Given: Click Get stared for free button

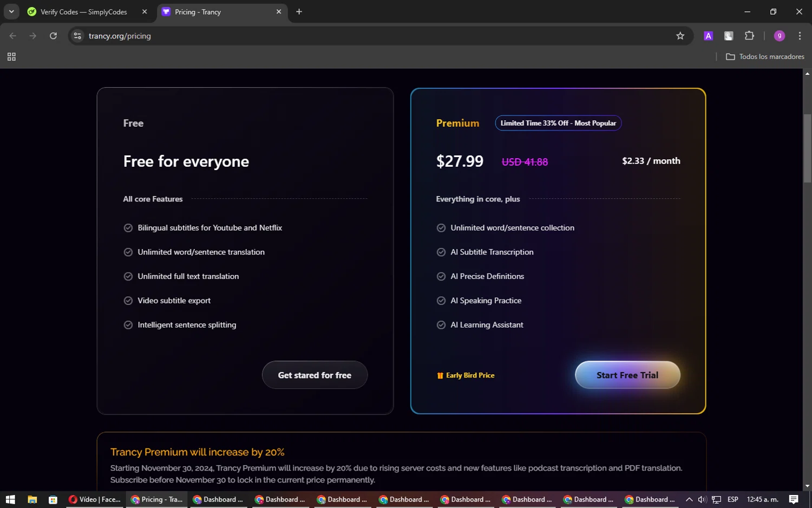Looking at the screenshot, I should tap(315, 375).
